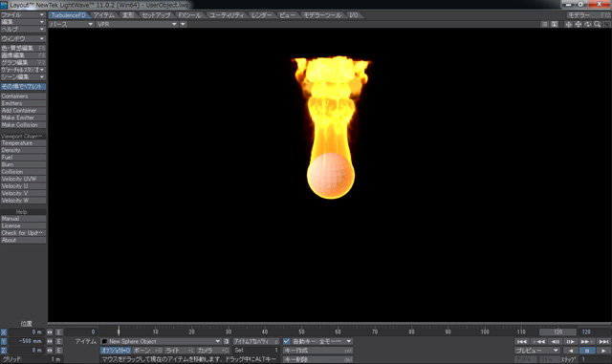Switch to the アイテム tab

point(104,15)
